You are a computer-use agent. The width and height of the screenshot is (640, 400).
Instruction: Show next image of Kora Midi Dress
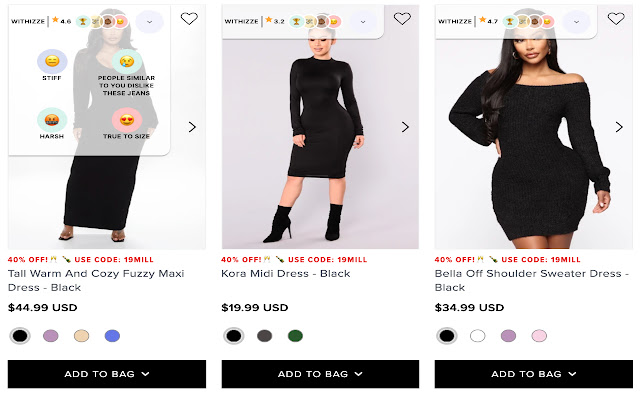coord(405,127)
